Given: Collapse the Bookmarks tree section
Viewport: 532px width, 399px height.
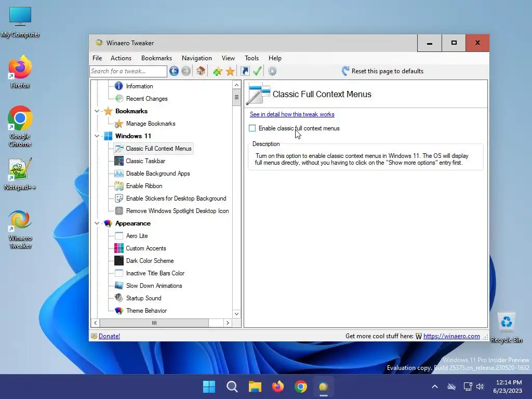Looking at the screenshot, I should click(97, 111).
